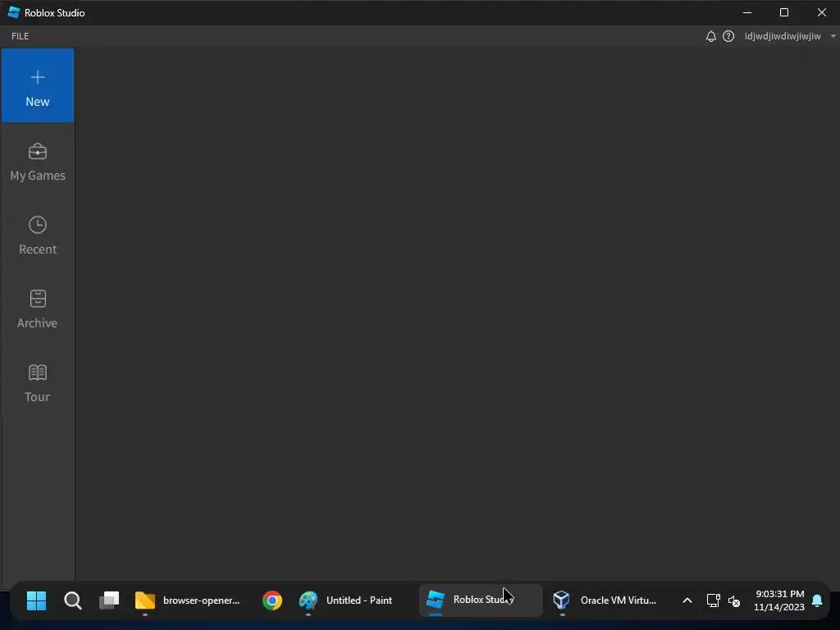The width and height of the screenshot is (840, 630).
Task: Open Google Chrome from the taskbar
Action: [272, 600]
